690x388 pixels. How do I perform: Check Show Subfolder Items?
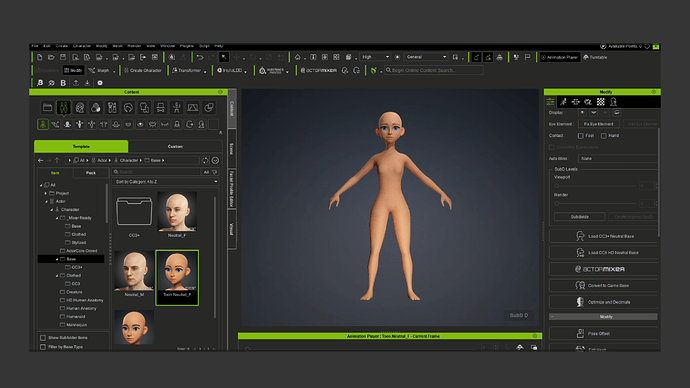43,338
